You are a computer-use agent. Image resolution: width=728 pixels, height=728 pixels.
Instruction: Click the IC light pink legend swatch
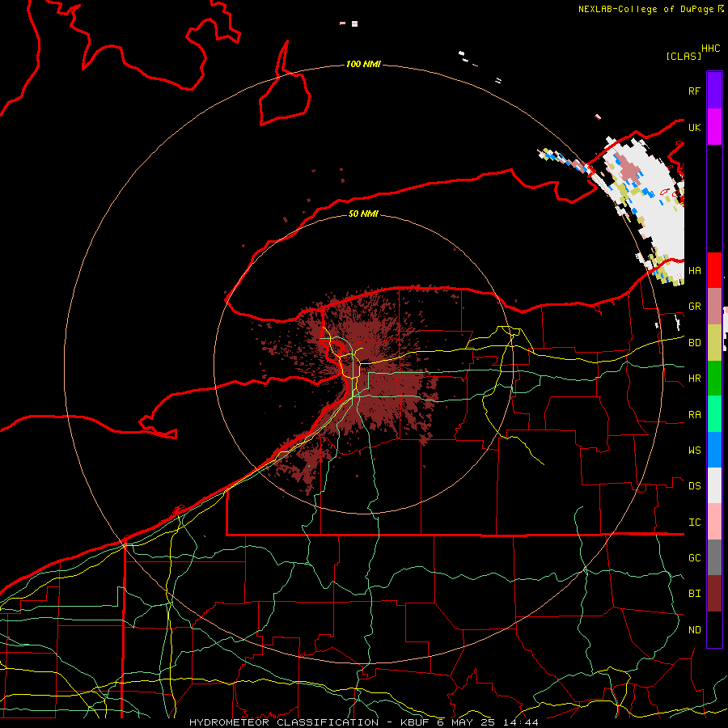[x=714, y=522]
